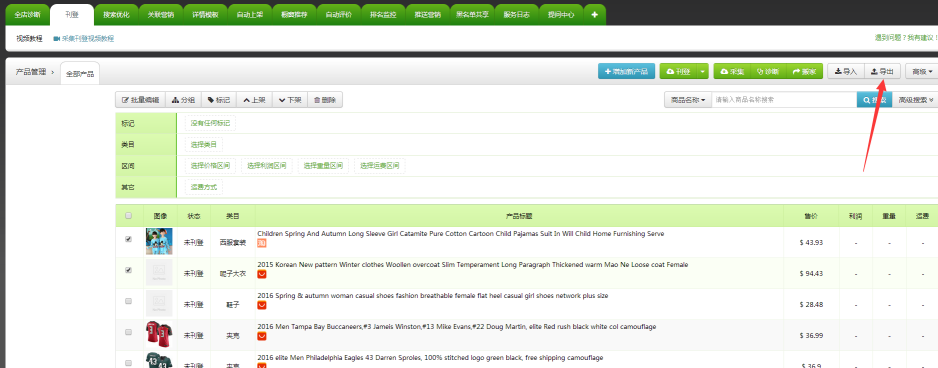Click the 标记 tag button in toolbar
The width and height of the screenshot is (938, 368).
coord(219,100)
